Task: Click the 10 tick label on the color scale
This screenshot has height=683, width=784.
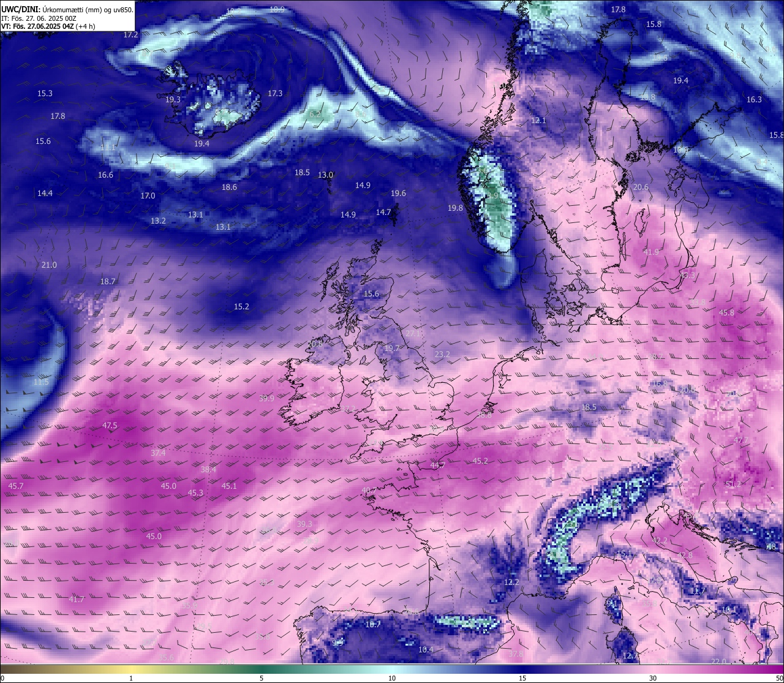Action: point(392,678)
